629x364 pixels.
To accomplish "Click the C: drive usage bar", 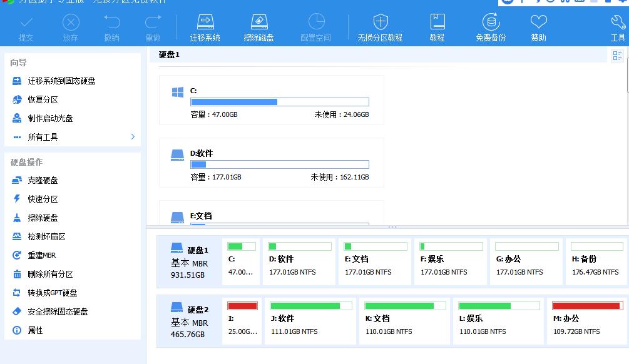I will (279, 101).
